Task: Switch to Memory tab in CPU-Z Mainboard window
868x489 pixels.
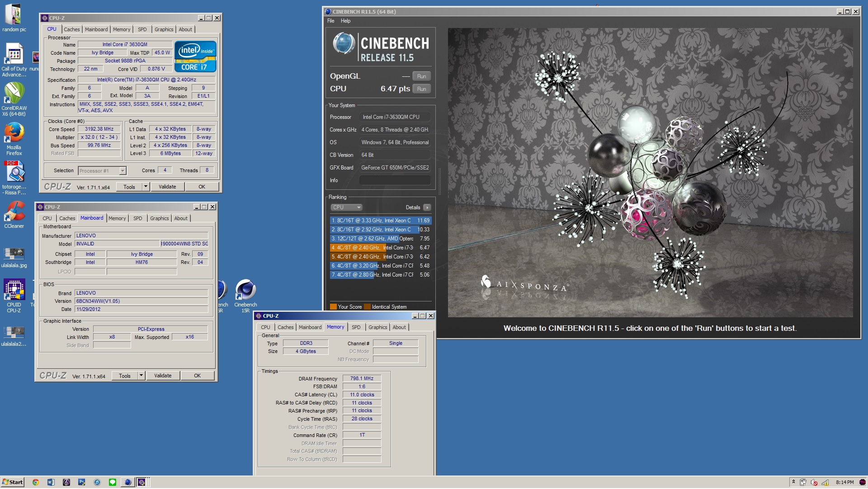Action: [117, 219]
